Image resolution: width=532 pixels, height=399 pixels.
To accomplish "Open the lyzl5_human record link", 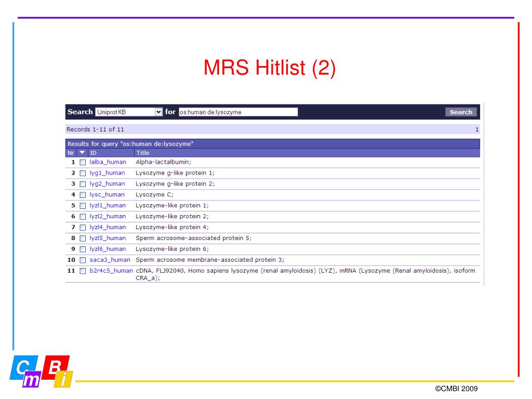I will click(x=108, y=238).
